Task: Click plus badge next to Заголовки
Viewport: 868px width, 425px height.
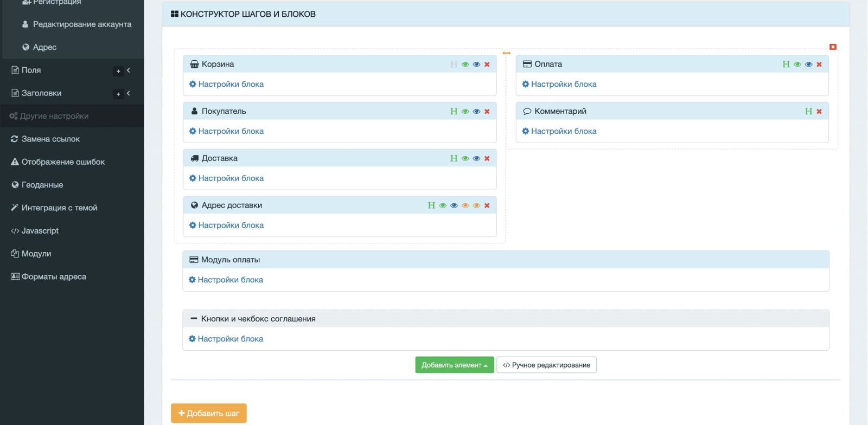Action: click(x=118, y=94)
